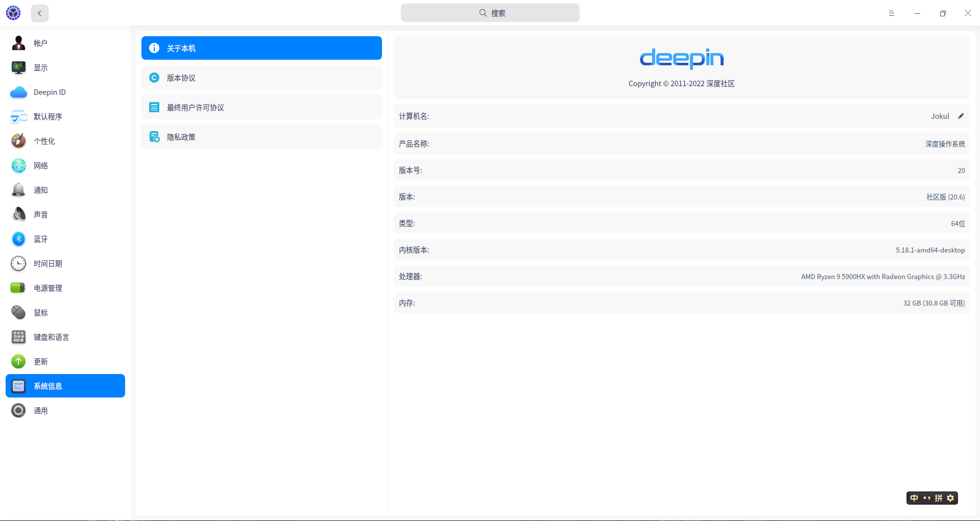Open the input method settings gear
Image resolution: width=980 pixels, height=521 pixels.
(x=950, y=498)
